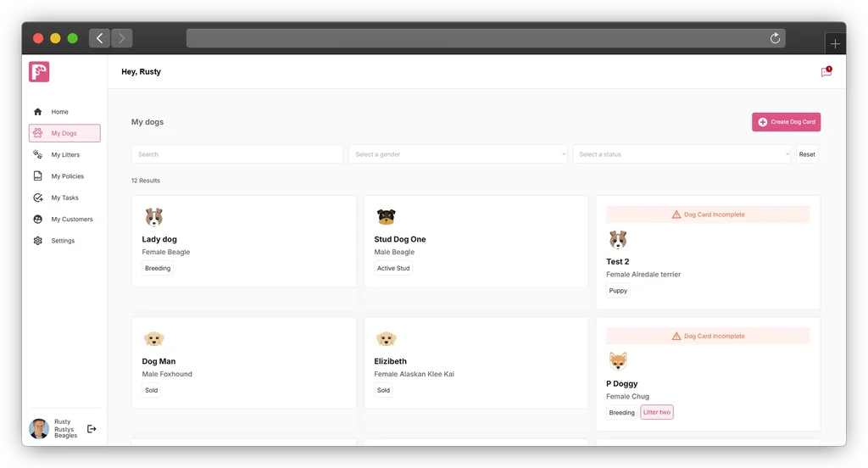Click the My Policies document icon
The image size is (868, 468).
pyautogui.click(x=37, y=176)
